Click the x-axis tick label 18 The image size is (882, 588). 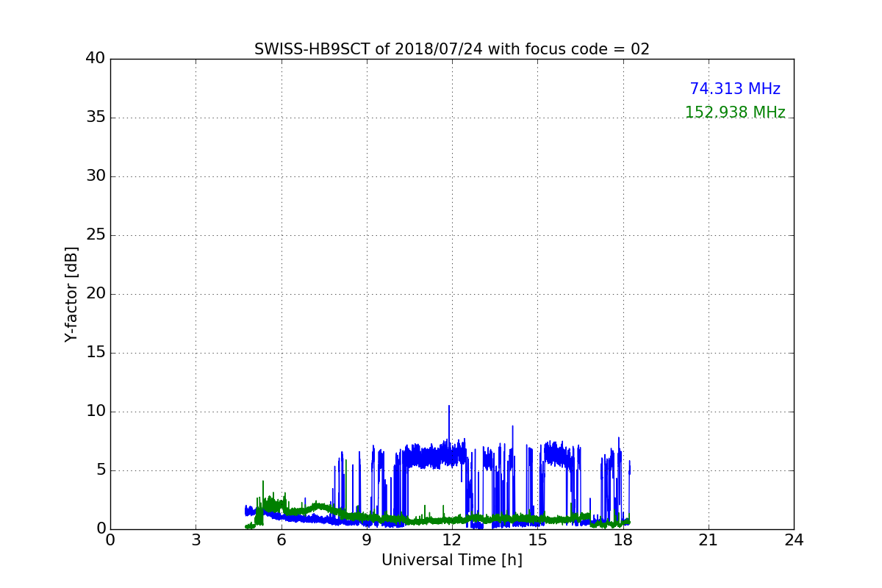[x=623, y=540]
